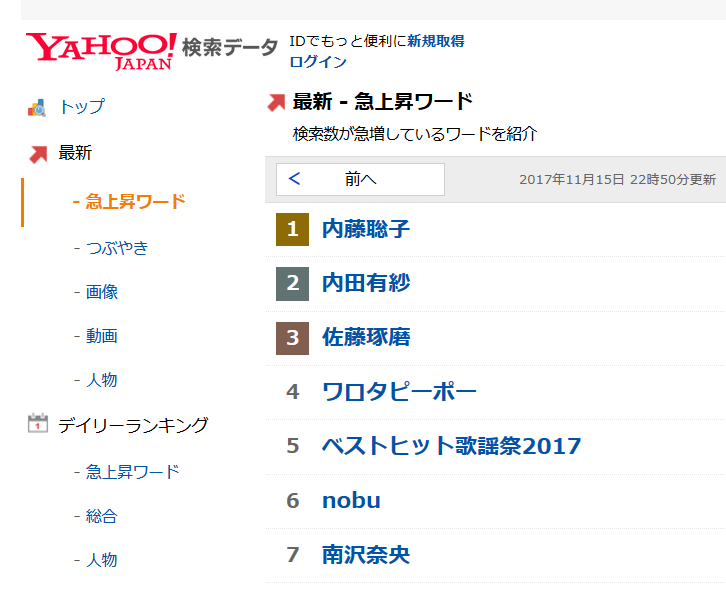Open the 内田有紗 trending word

[x=366, y=283]
